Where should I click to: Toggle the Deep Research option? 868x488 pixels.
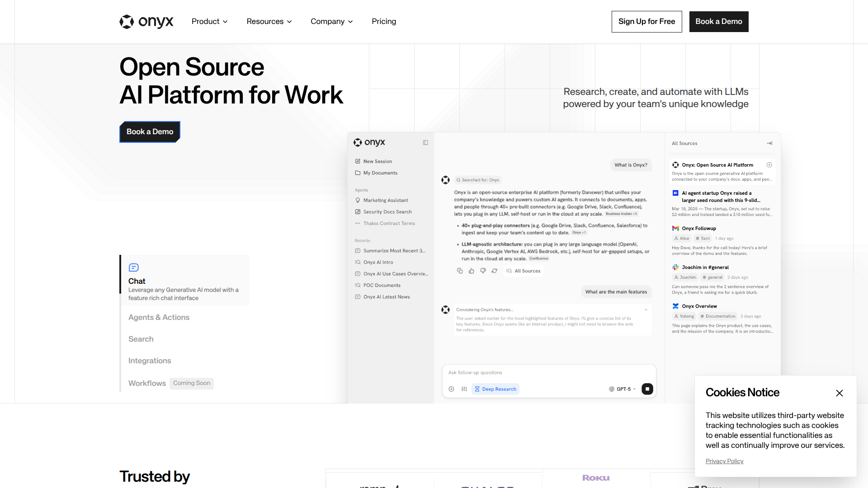(x=495, y=389)
